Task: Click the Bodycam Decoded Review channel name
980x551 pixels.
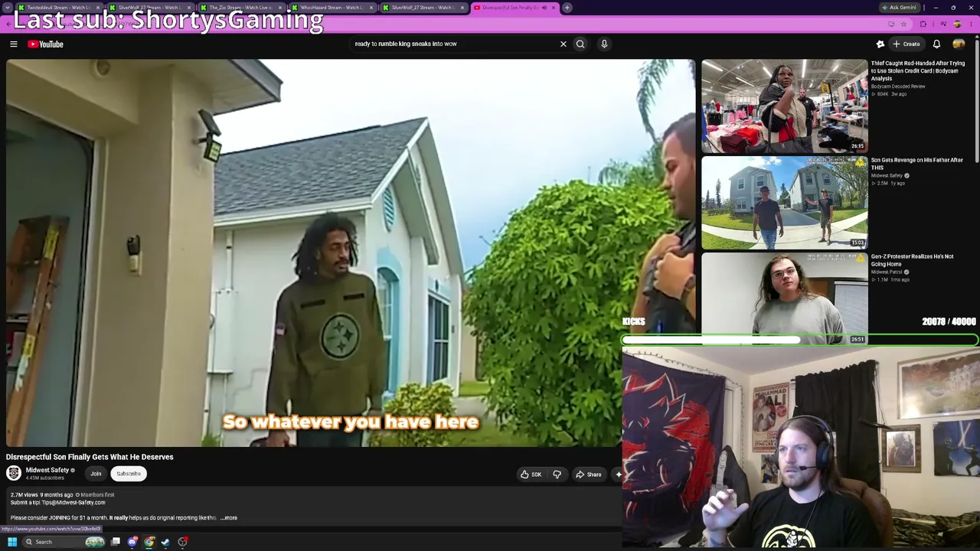Action: tap(898, 86)
